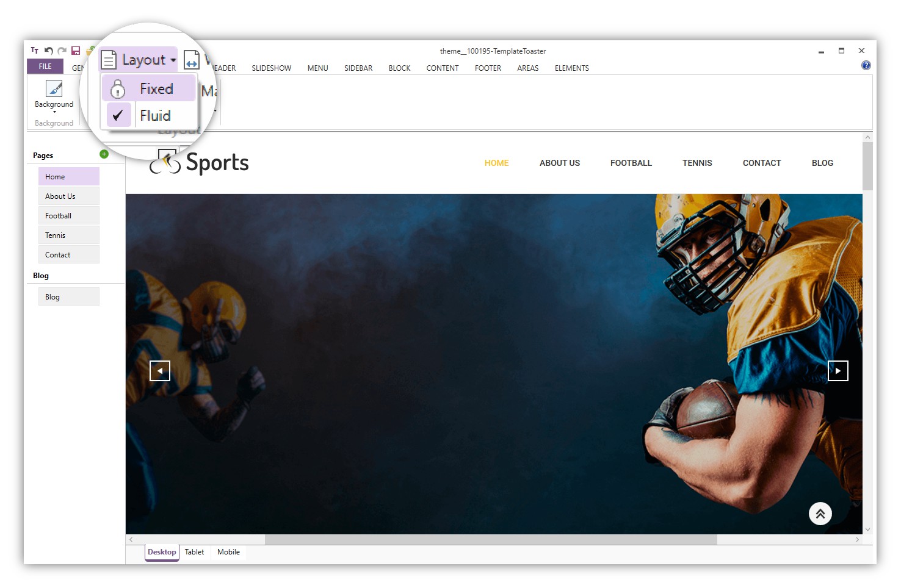
Task: Switch to Mobile preview mode
Action: coord(228,552)
